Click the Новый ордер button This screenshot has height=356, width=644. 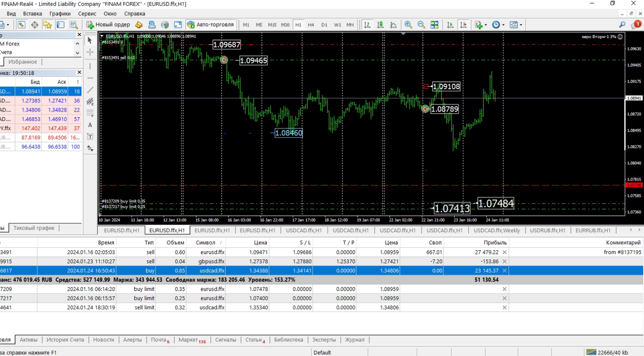click(108, 24)
